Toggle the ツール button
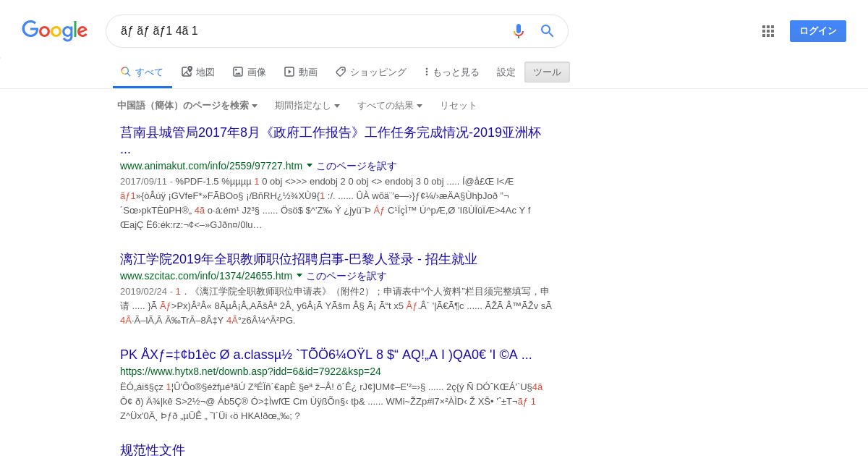Screen dimensions: 868x456 click(547, 72)
